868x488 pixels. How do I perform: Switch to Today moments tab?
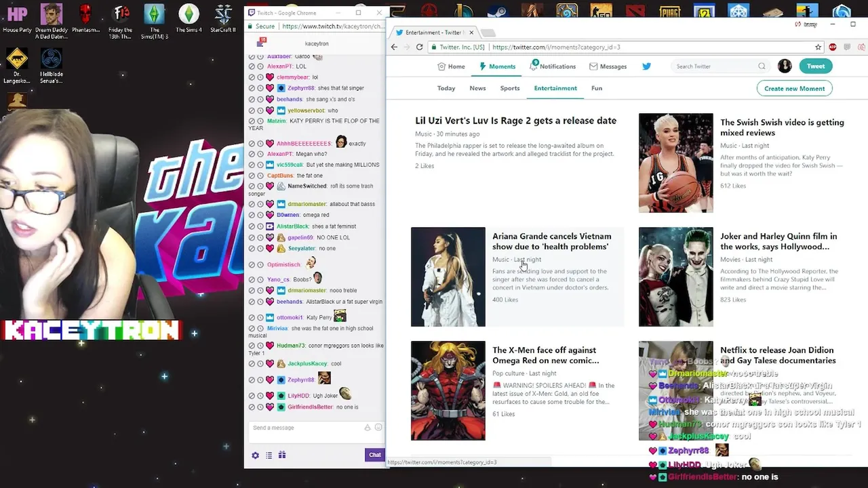446,88
